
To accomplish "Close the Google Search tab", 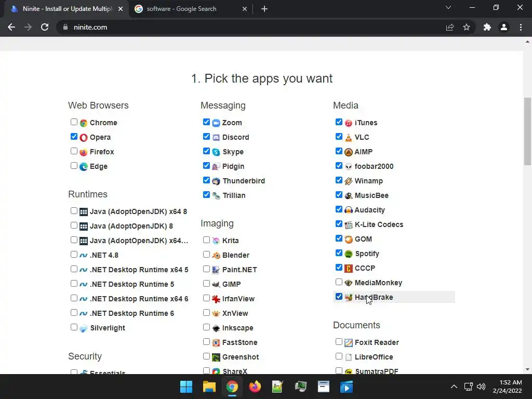I will click(x=245, y=9).
